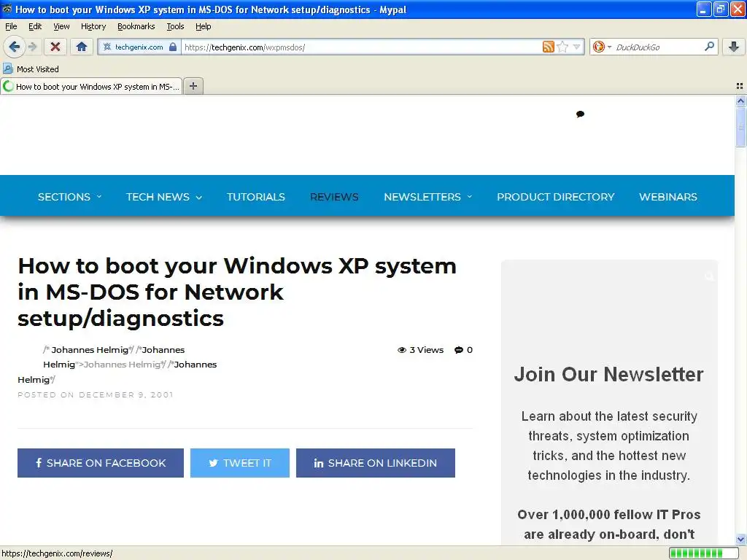Open a new tab with plus button
747x560 pixels.
193,86
